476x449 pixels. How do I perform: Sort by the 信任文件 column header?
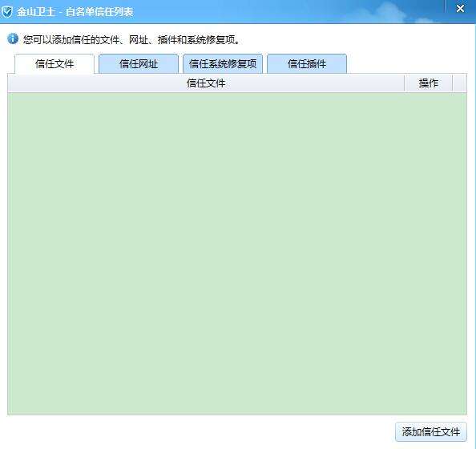206,83
